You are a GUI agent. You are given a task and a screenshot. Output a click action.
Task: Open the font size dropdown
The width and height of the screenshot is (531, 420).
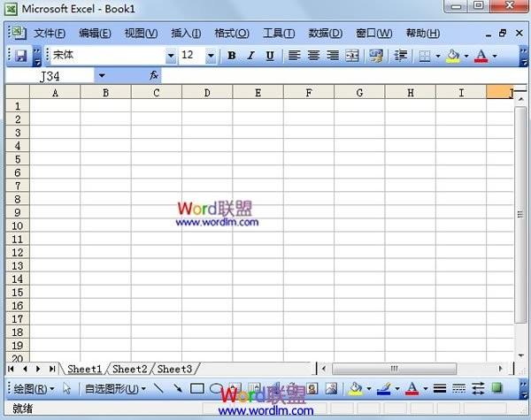click(211, 56)
